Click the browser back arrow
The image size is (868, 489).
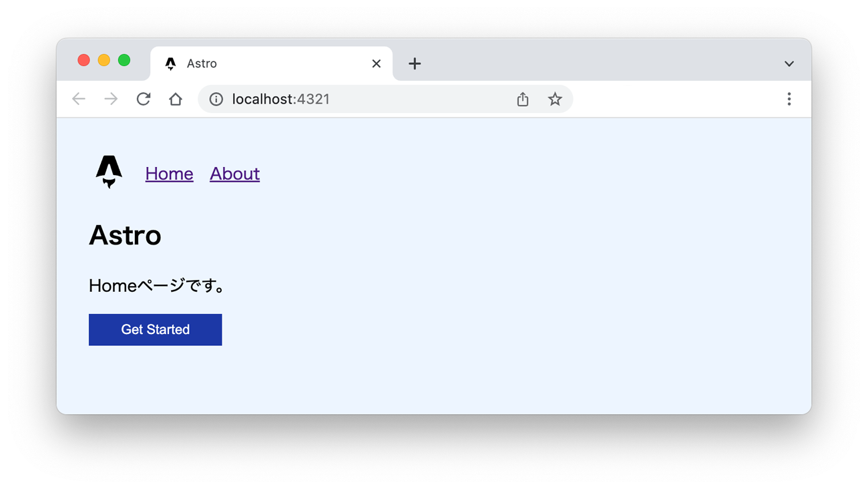coord(78,98)
